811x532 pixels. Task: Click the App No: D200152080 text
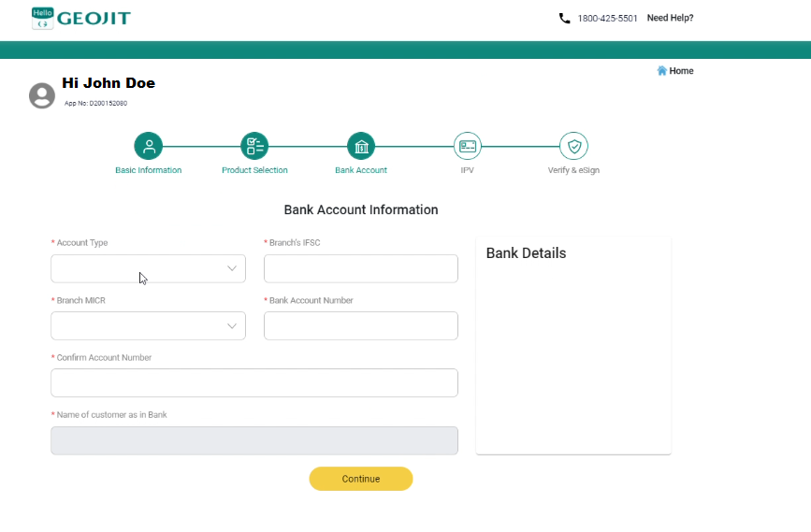point(95,104)
